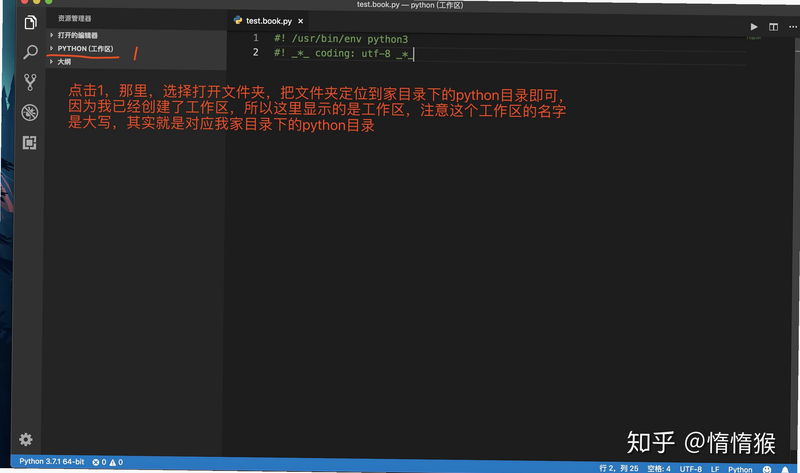Open the Manage gear icon
800x473 pixels.
[x=26, y=439]
